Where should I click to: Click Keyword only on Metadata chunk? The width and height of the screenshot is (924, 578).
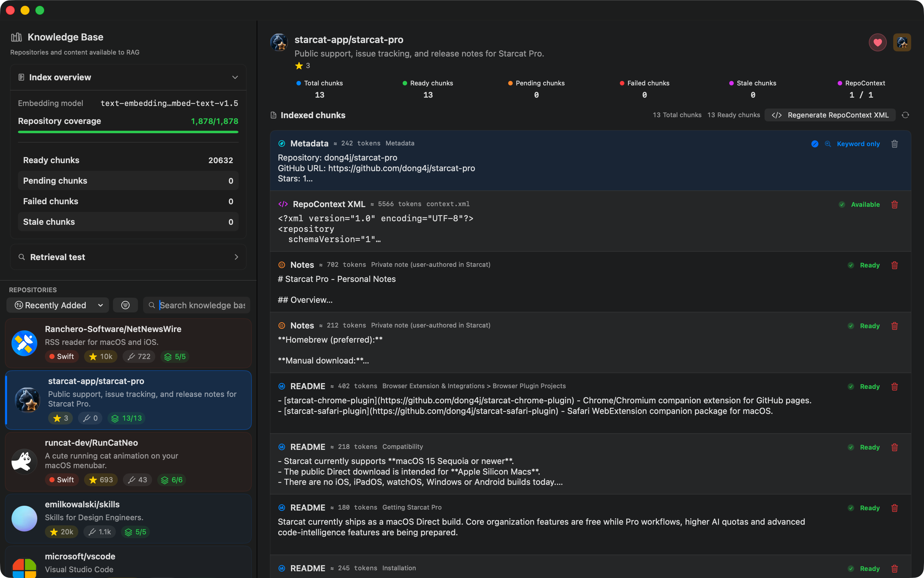pyautogui.click(x=858, y=144)
